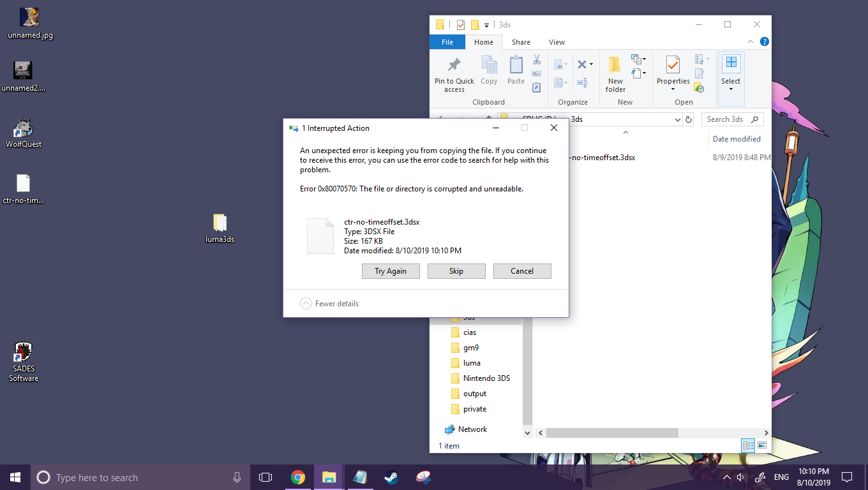Click the Edit icon in Open group
The height and width of the screenshot is (490, 868).
[699, 73]
